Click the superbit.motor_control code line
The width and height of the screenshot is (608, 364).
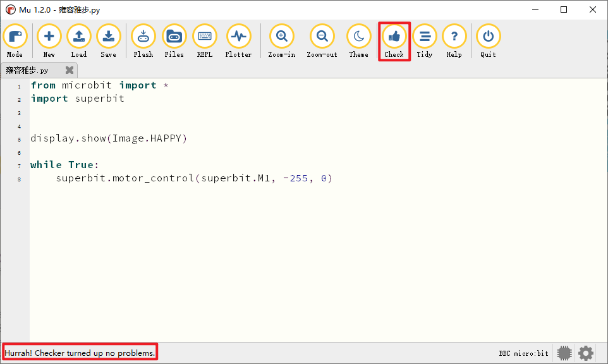pos(194,178)
